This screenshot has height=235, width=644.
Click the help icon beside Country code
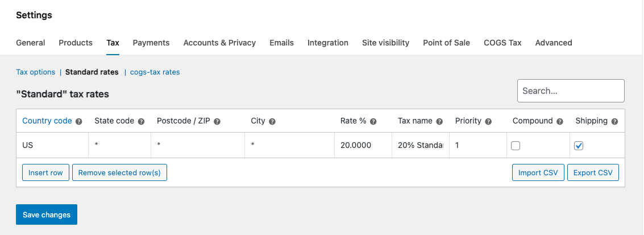(x=79, y=121)
